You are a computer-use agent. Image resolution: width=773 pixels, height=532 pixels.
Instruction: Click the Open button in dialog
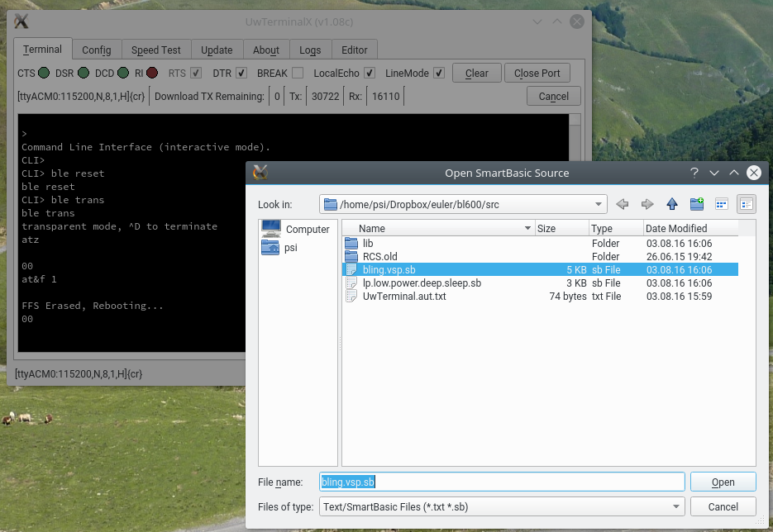723,482
